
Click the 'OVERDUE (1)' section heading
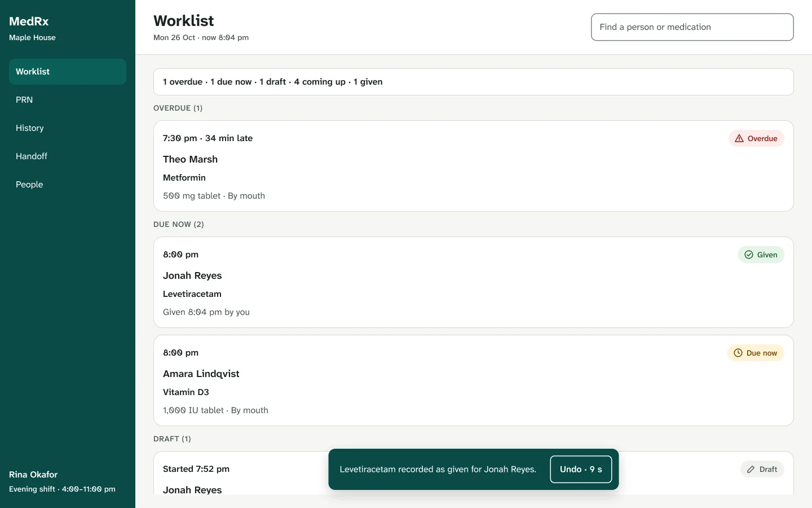coord(178,108)
